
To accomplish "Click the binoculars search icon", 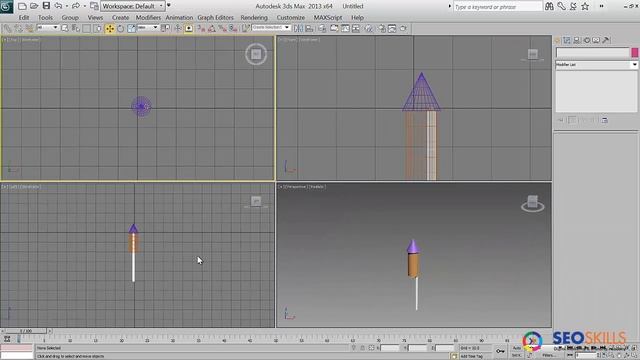I will (x=549, y=6).
